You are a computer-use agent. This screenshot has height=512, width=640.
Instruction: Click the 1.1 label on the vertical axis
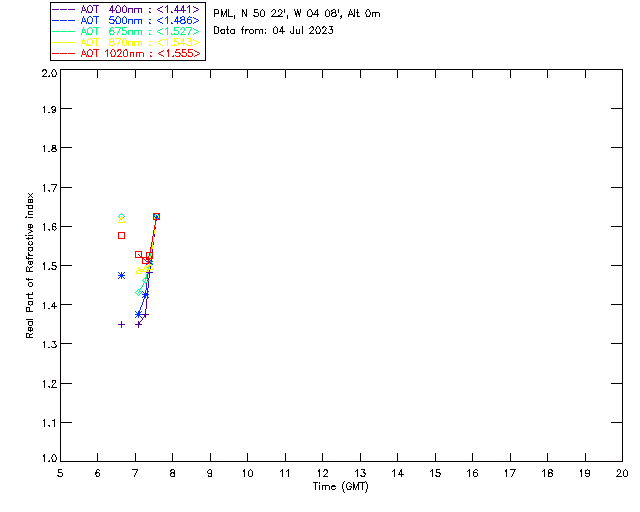point(49,423)
